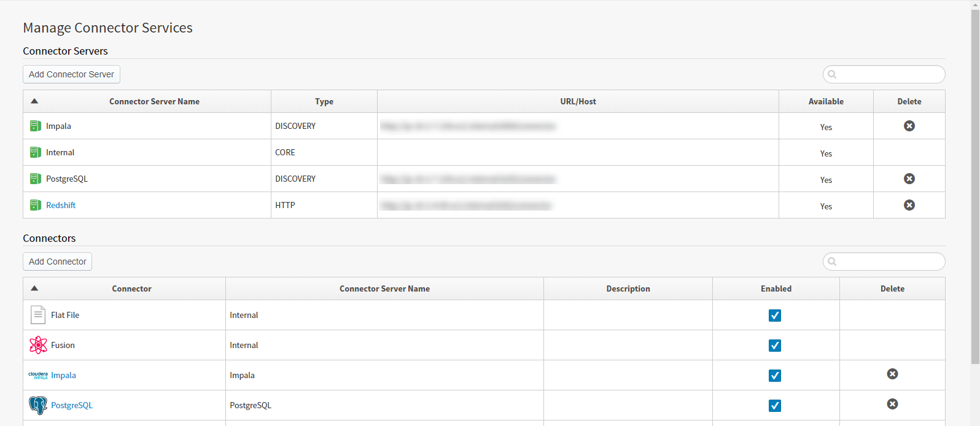Click the Flat File document icon

pyautogui.click(x=38, y=315)
